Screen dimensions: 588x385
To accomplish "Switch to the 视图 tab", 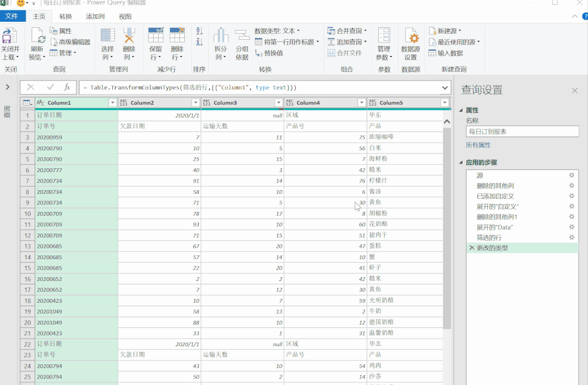I will click(125, 16).
